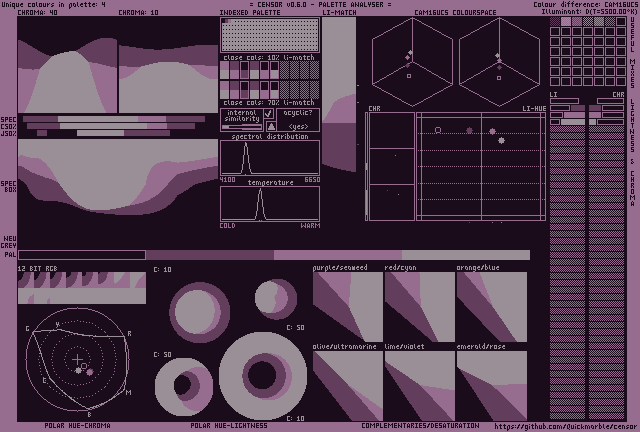
Task: Click the right CAM16UCS colourspace cube
Action: point(499,58)
